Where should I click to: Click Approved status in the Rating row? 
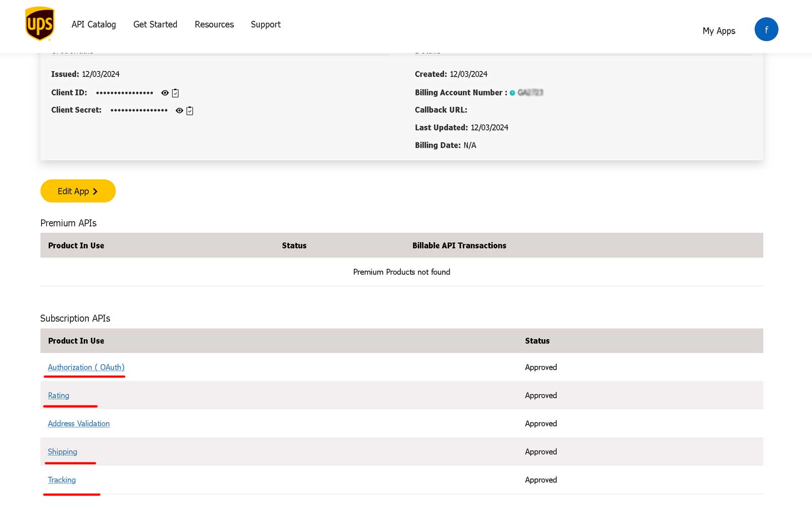click(541, 396)
